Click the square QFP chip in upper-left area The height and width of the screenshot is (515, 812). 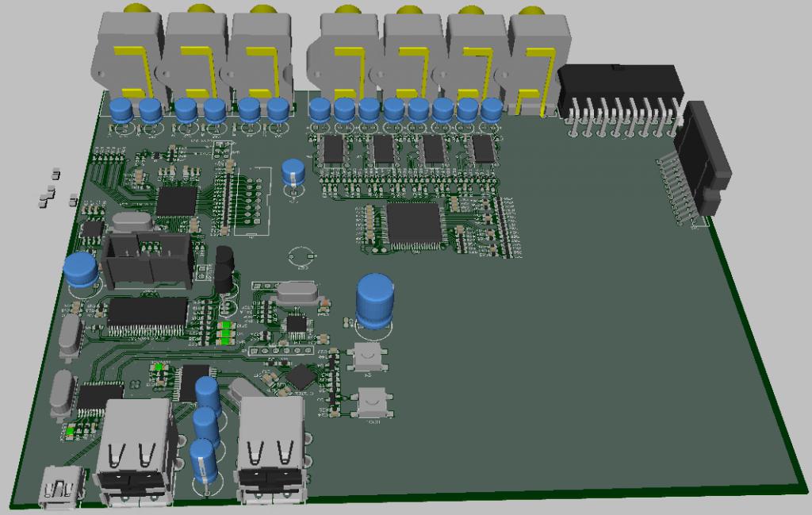click(x=176, y=201)
